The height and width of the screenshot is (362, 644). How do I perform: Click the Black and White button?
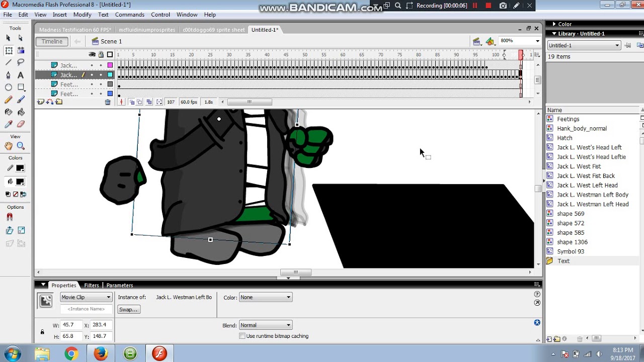tap(8, 194)
